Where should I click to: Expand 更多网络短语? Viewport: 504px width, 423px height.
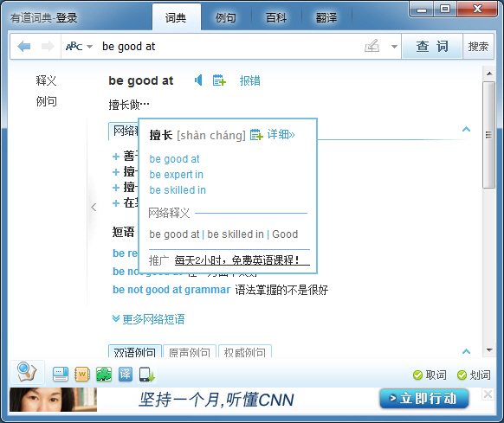click(x=148, y=319)
